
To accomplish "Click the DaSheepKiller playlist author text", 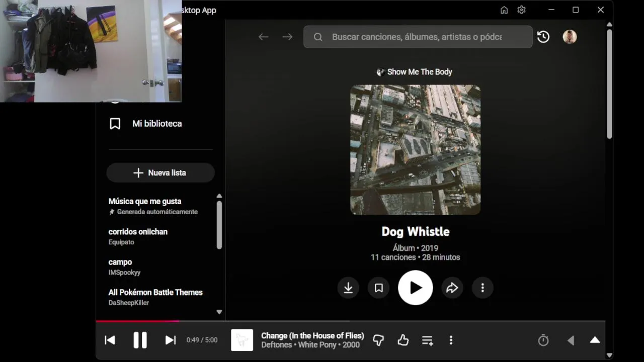I will 129,303.
